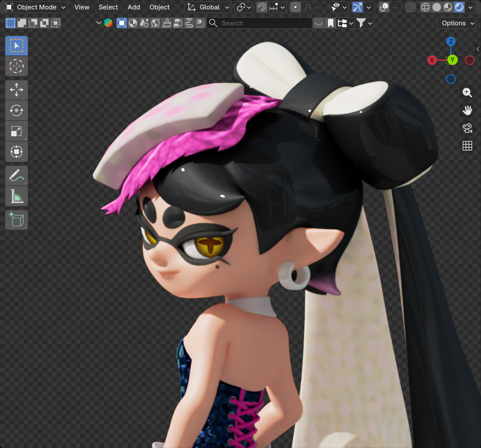481x448 pixels.
Task: Click the curved line icon after search
Action: coord(318,23)
